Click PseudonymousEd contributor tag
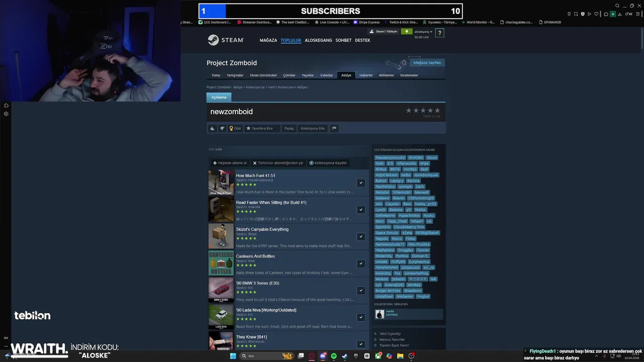The image size is (644, 362). (x=390, y=157)
